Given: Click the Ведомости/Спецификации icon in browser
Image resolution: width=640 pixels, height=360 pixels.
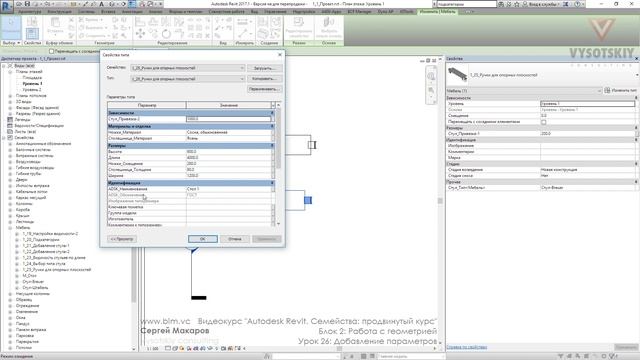Looking at the screenshot, I should 10,126.
